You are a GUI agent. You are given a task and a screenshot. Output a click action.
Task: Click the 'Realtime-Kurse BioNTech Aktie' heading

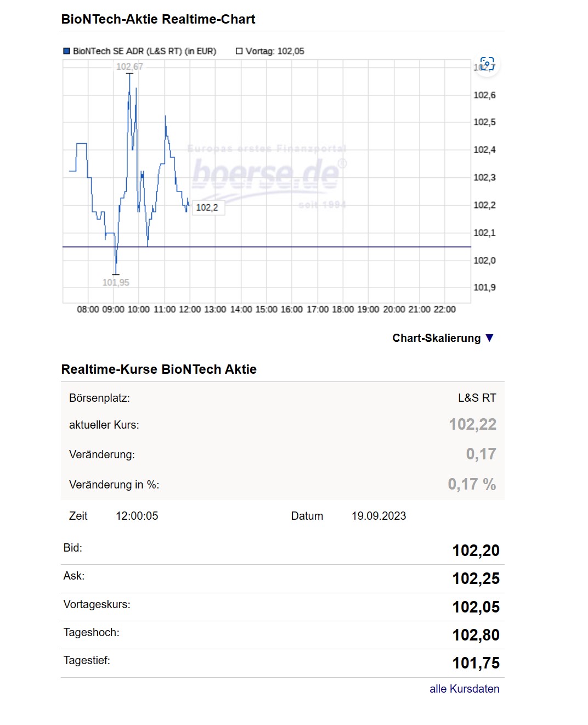[159, 369]
